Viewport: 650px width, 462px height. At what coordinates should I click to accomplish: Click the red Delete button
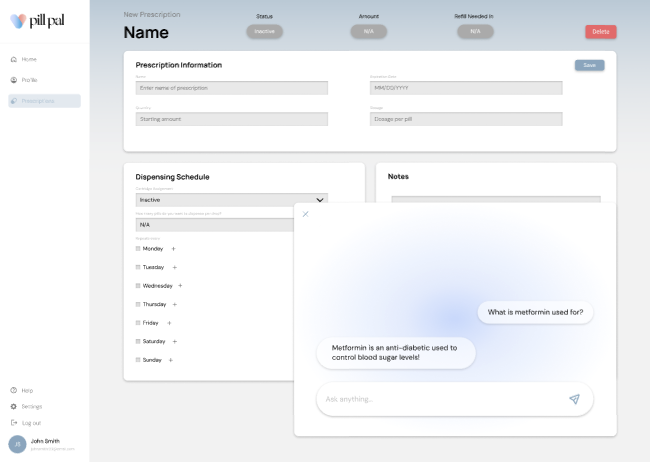[600, 32]
